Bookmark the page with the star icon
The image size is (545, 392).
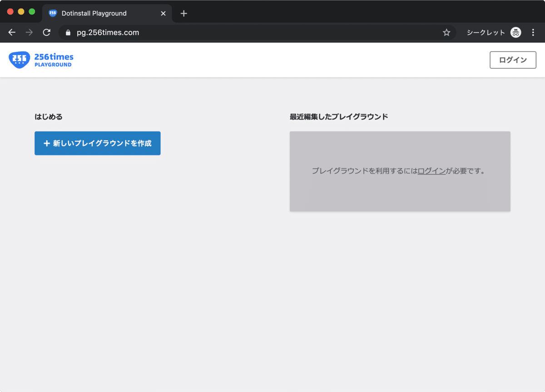tap(446, 32)
